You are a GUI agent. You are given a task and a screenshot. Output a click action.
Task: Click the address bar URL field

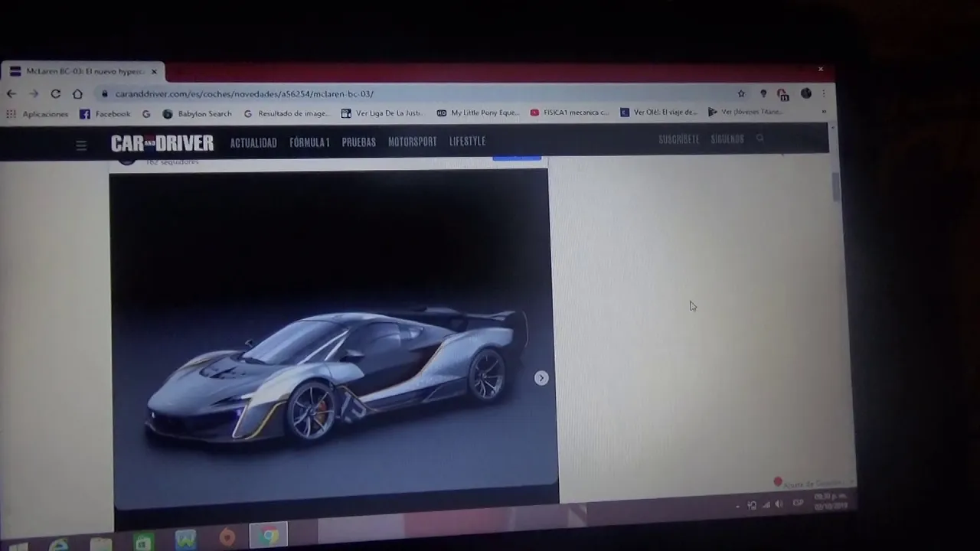point(413,93)
